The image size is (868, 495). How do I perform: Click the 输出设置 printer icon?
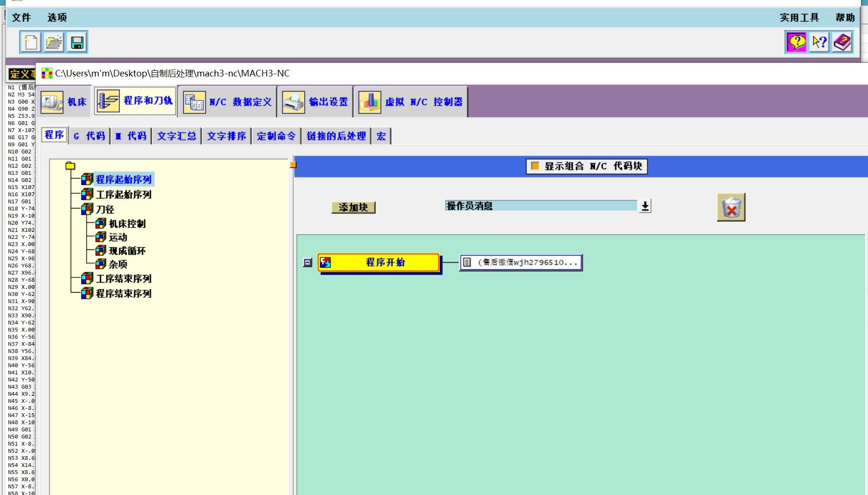click(x=294, y=102)
